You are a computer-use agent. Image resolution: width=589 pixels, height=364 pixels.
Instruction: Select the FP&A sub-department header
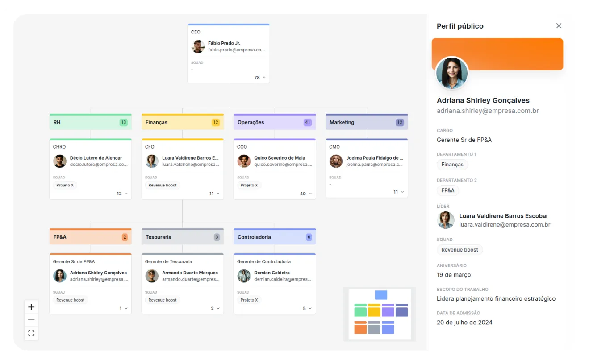(x=91, y=236)
